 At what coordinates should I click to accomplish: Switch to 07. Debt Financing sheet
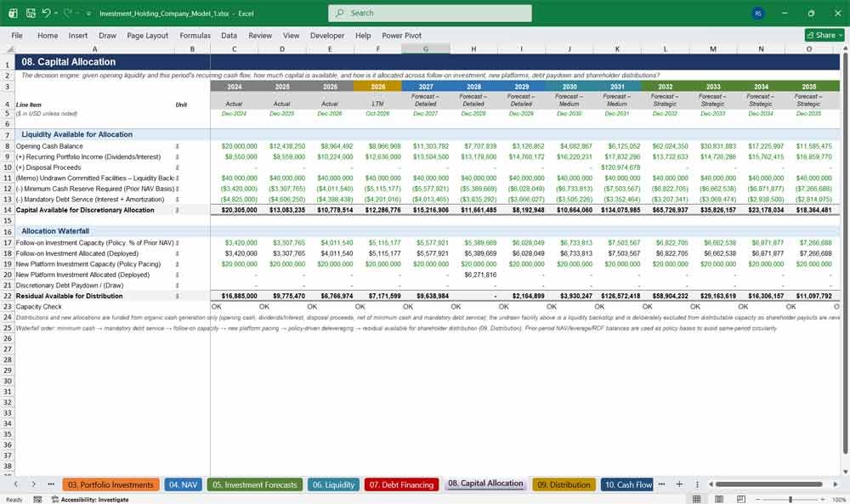pos(401,484)
